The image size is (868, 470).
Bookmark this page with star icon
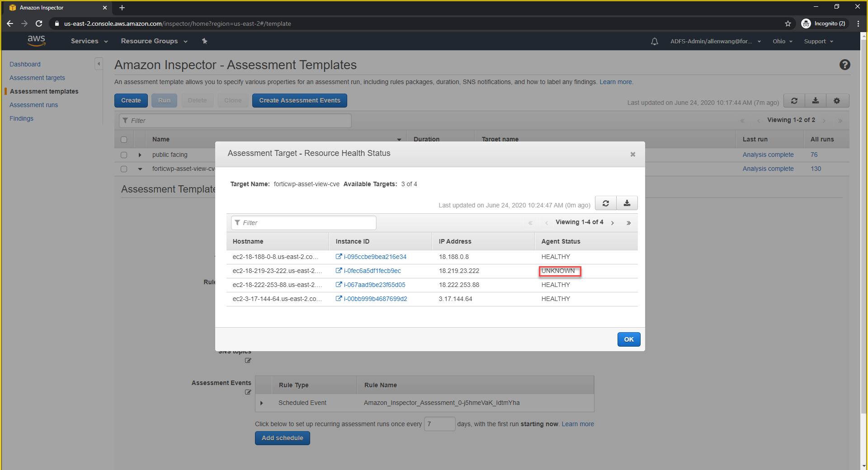click(788, 23)
